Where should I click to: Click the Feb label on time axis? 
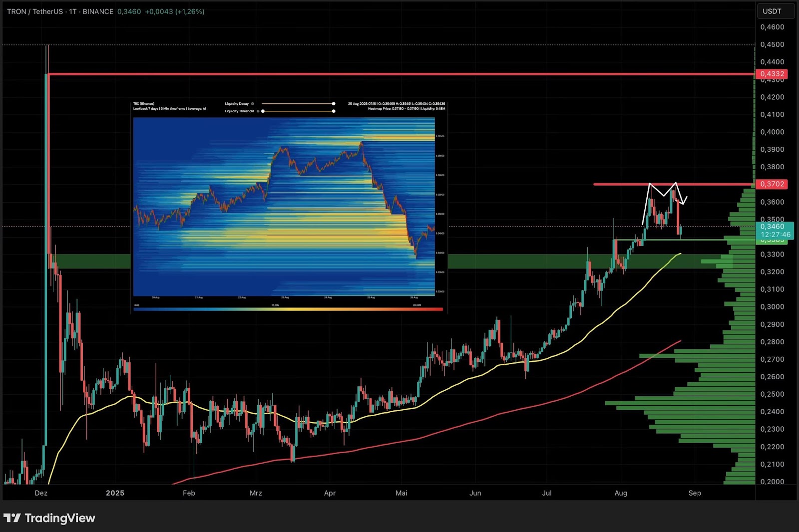click(189, 493)
